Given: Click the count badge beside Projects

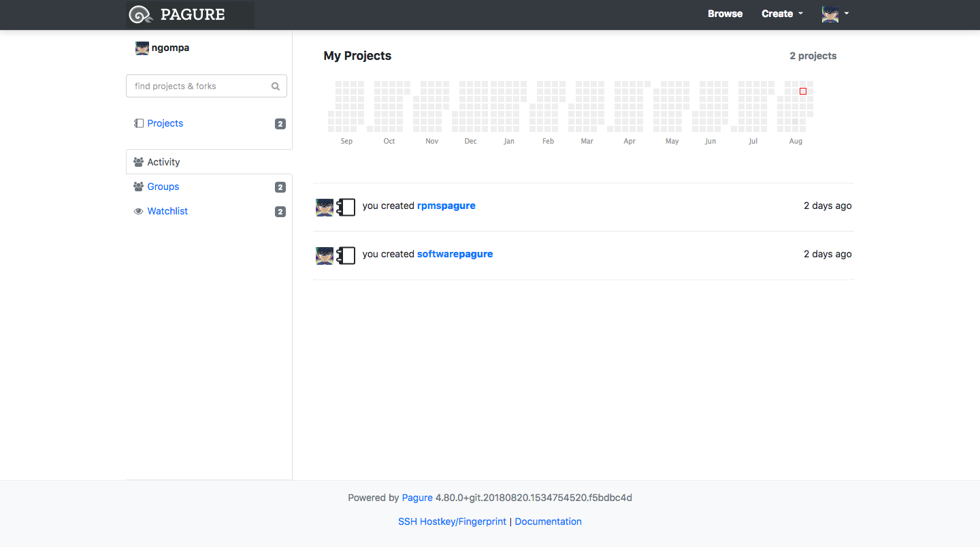Looking at the screenshot, I should [280, 124].
